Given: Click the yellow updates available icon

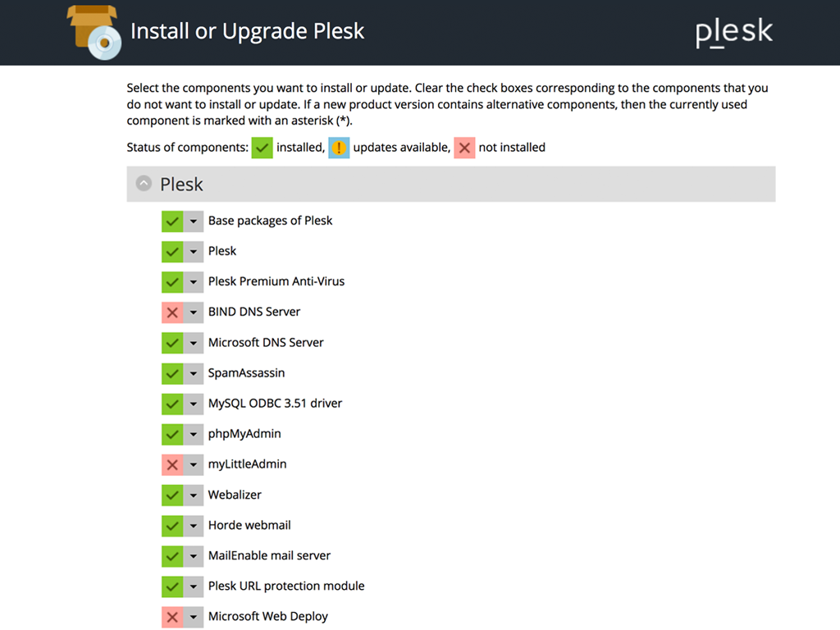Looking at the screenshot, I should (339, 148).
